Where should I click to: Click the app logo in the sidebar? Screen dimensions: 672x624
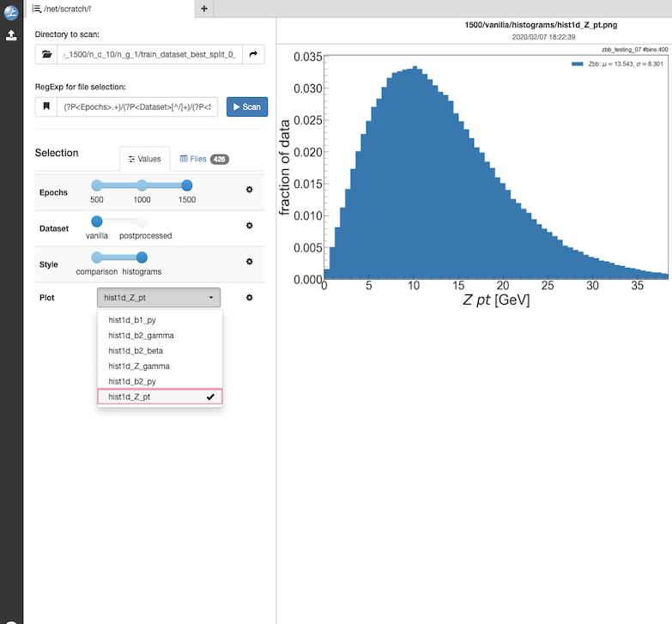pos(11,11)
